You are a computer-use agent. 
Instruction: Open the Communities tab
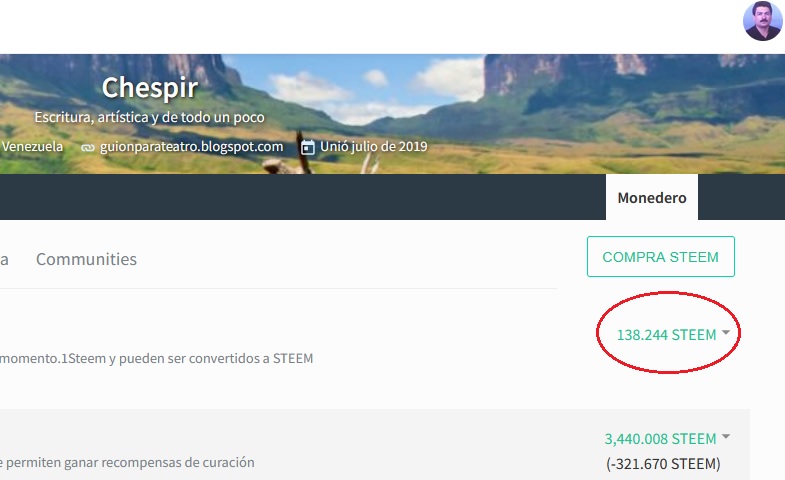[86, 259]
